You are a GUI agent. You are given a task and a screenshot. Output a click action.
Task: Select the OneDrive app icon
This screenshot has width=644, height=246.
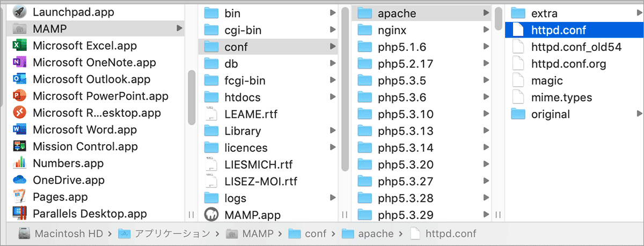tap(20, 180)
